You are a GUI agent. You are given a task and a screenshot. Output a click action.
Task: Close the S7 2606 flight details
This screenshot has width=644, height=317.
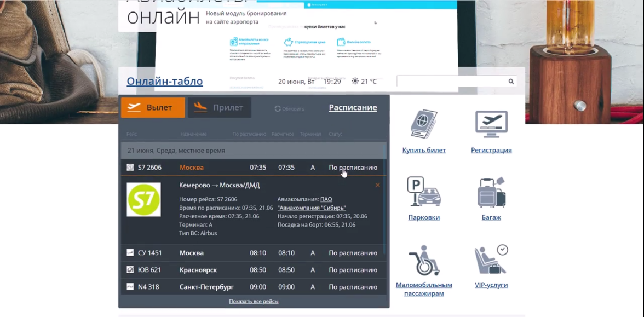[x=378, y=185]
